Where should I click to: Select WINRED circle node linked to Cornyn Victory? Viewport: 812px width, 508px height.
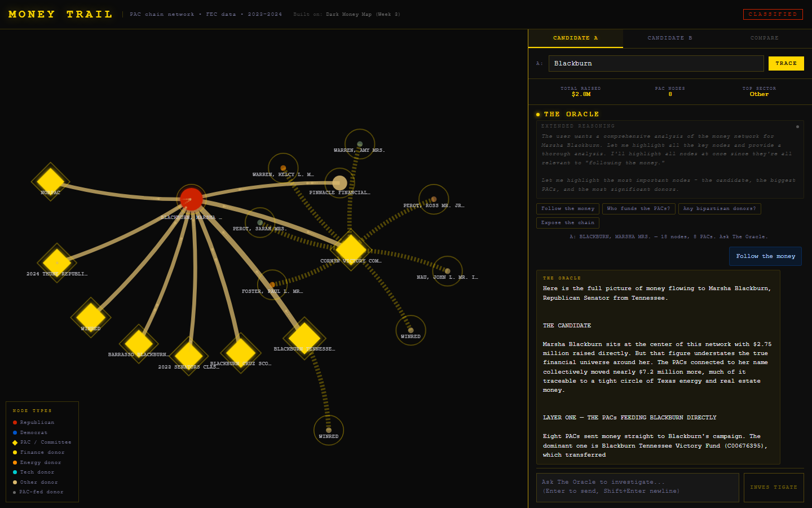(411, 330)
